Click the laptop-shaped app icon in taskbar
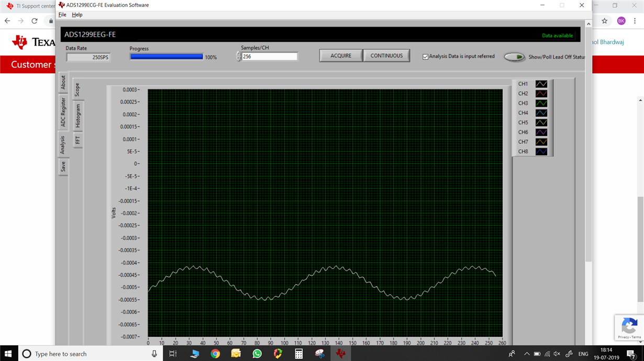This screenshot has width=644, height=361. [194, 354]
